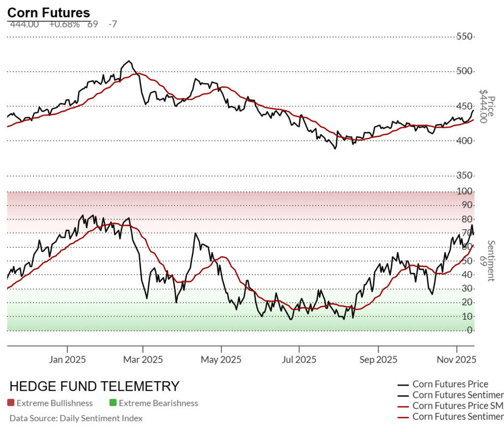The width and height of the screenshot is (504, 432).
Task: Click the 100 sentiment axis label
Action: click(x=465, y=191)
